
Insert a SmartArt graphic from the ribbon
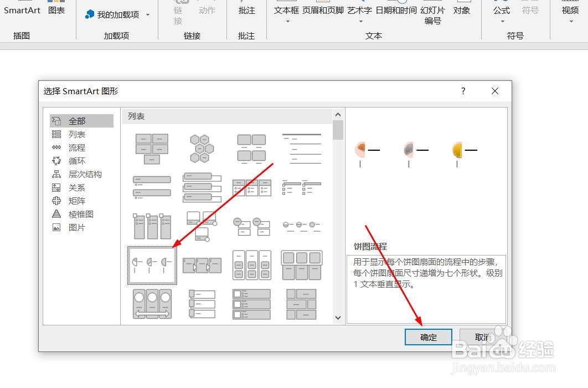point(22,10)
